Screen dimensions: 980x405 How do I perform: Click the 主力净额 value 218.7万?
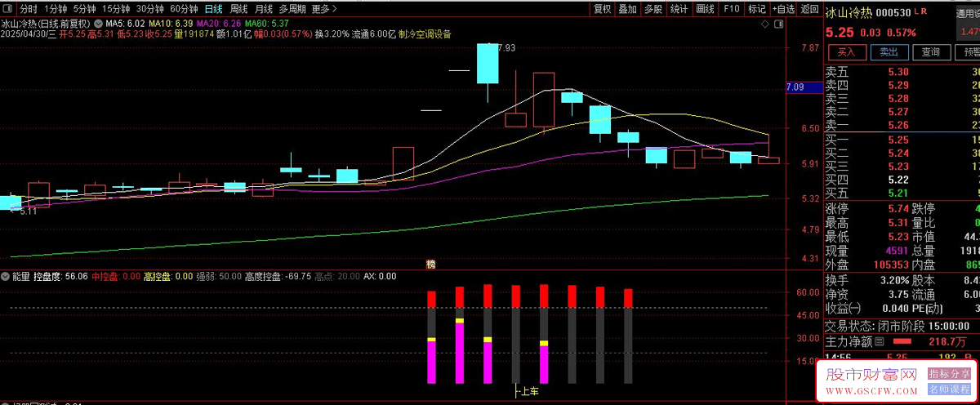coord(946,340)
